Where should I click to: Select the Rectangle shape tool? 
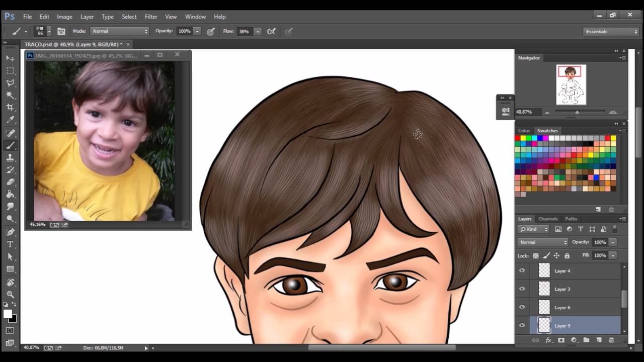tap(10, 269)
